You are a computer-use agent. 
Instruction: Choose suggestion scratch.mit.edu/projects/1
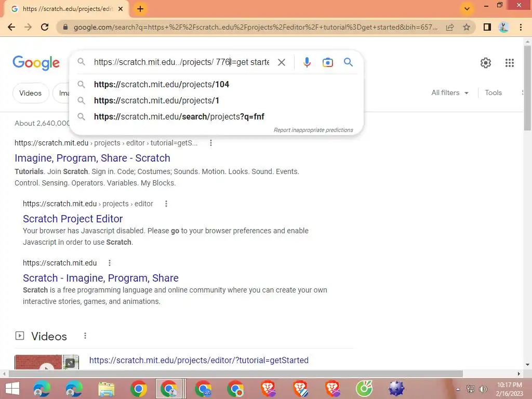217,100
